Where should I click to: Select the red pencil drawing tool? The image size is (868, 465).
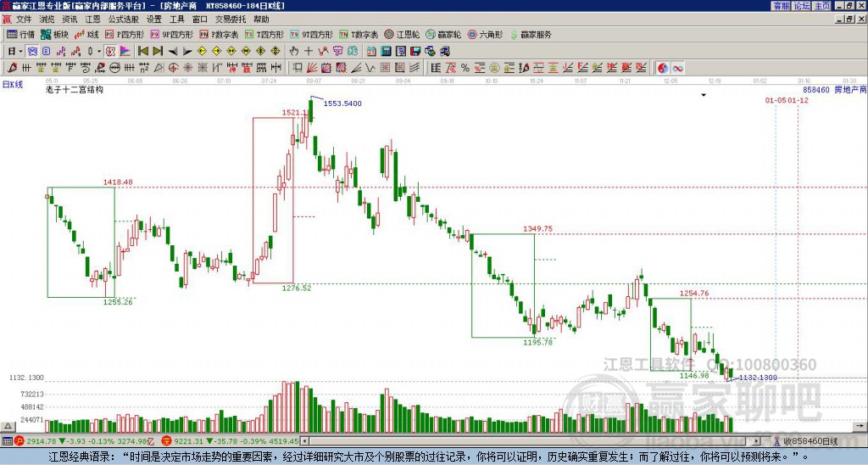pyautogui.click(x=12, y=68)
